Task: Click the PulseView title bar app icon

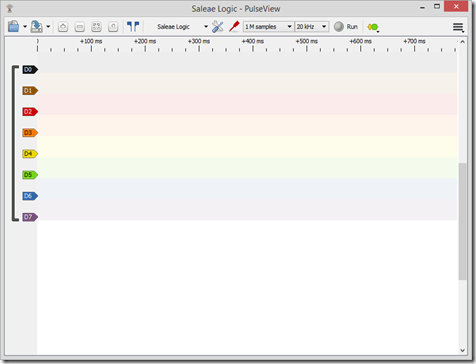Action: coord(10,8)
